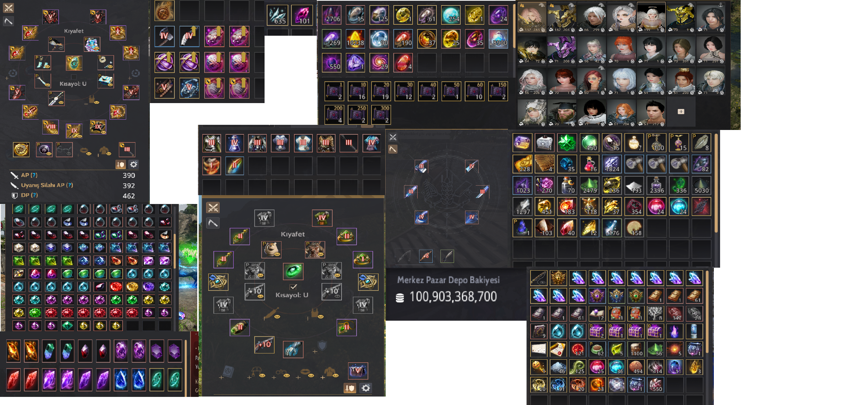This screenshot has height=405, width=868.
Task: Select the green emerald crystal above Kısayol checkbox
Action: click(x=293, y=271)
